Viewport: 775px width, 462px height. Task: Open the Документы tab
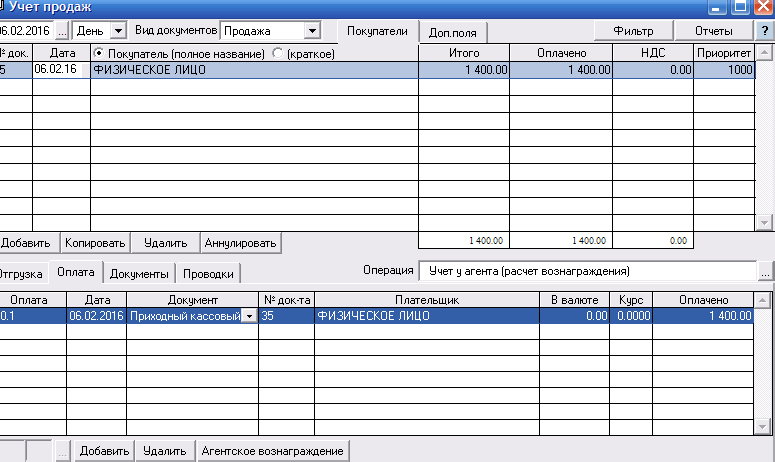coord(139,273)
